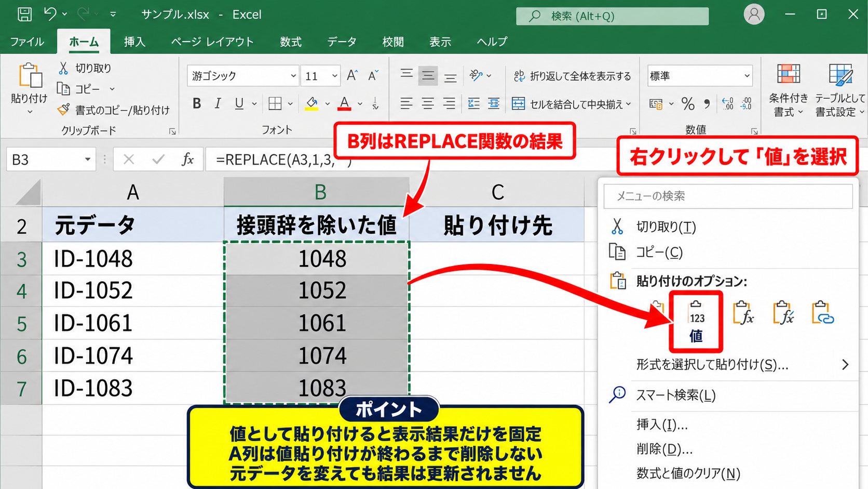The height and width of the screenshot is (489, 868).
Task: Expand the merge and center dropdown arrow
Action: pos(629,104)
